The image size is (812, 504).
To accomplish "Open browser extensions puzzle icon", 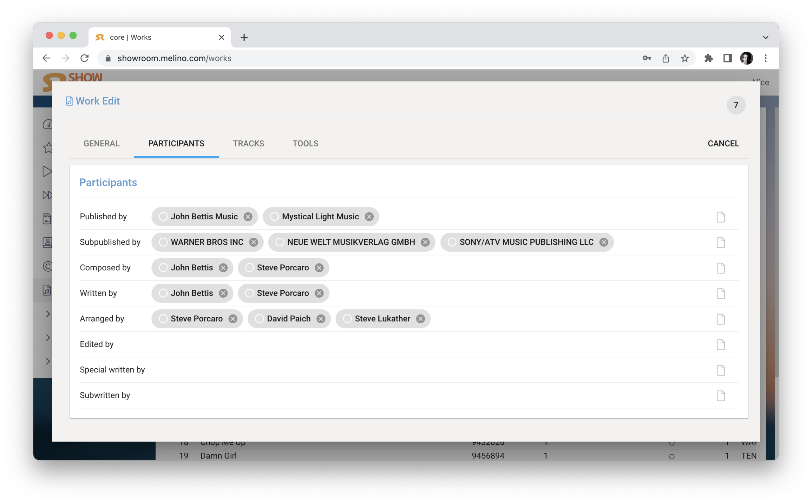I will (x=708, y=58).
